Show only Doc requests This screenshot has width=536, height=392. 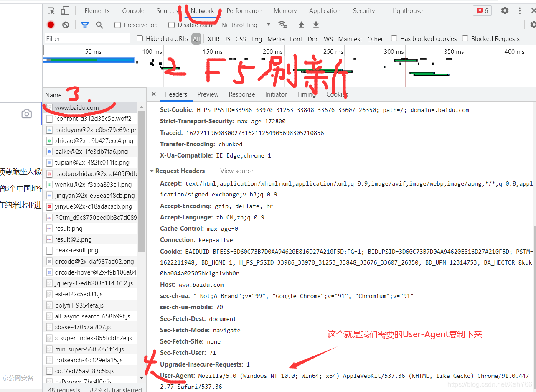(x=313, y=39)
